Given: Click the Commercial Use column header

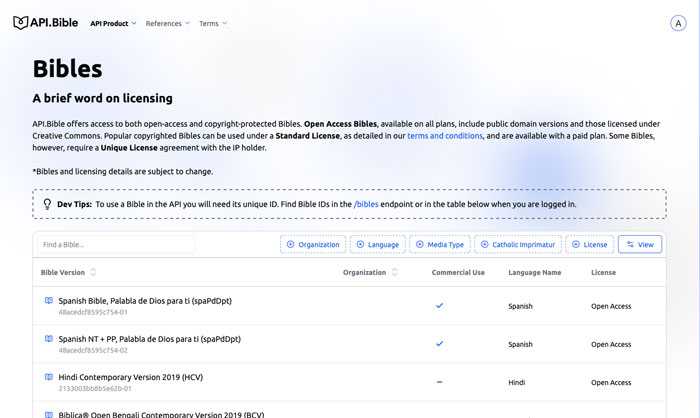Looking at the screenshot, I should (x=458, y=272).
